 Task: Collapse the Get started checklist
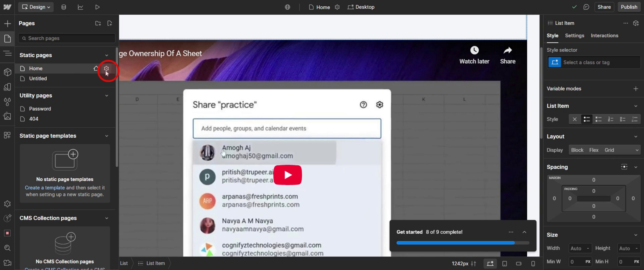point(524,232)
